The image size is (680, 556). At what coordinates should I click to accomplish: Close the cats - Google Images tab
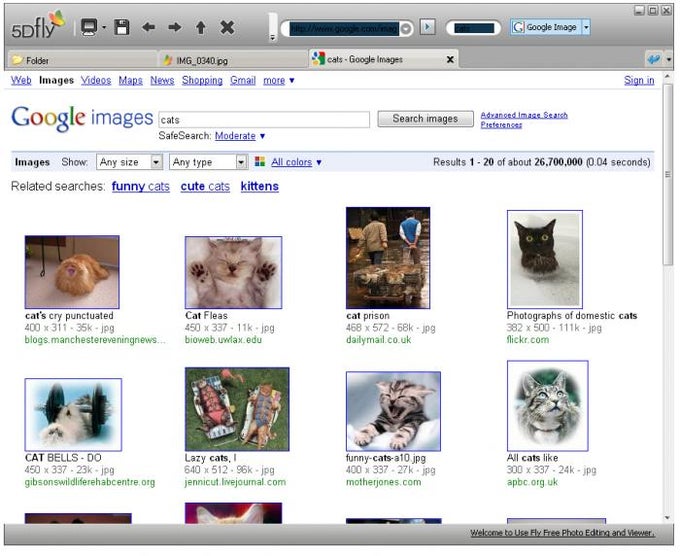point(450,59)
